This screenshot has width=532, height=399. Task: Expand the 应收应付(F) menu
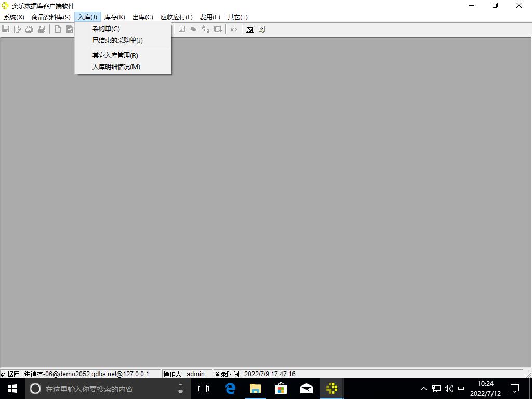(176, 17)
